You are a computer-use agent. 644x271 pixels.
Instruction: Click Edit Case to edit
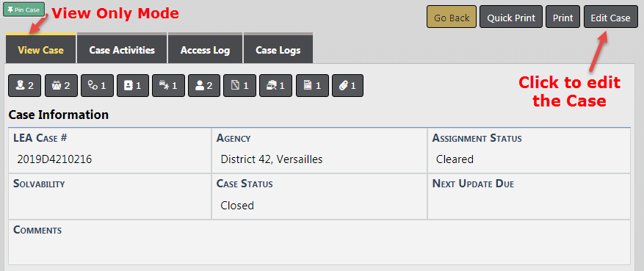tap(610, 17)
